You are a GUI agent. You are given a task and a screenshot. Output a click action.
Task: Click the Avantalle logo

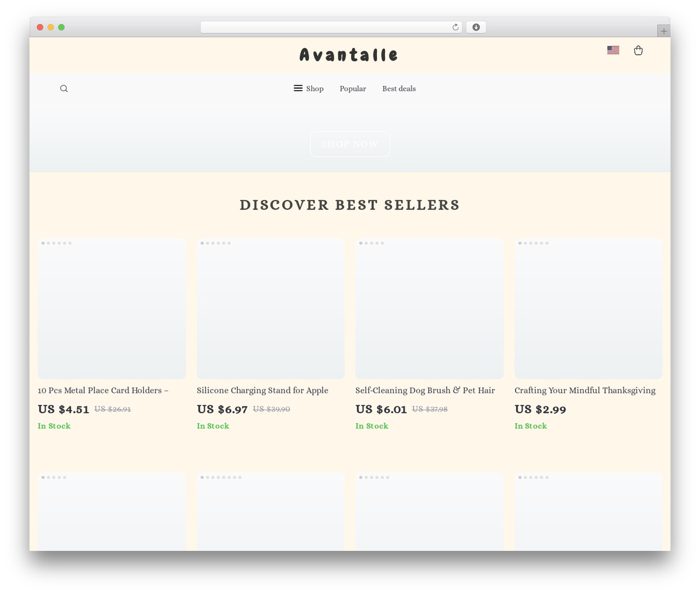click(349, 55)
